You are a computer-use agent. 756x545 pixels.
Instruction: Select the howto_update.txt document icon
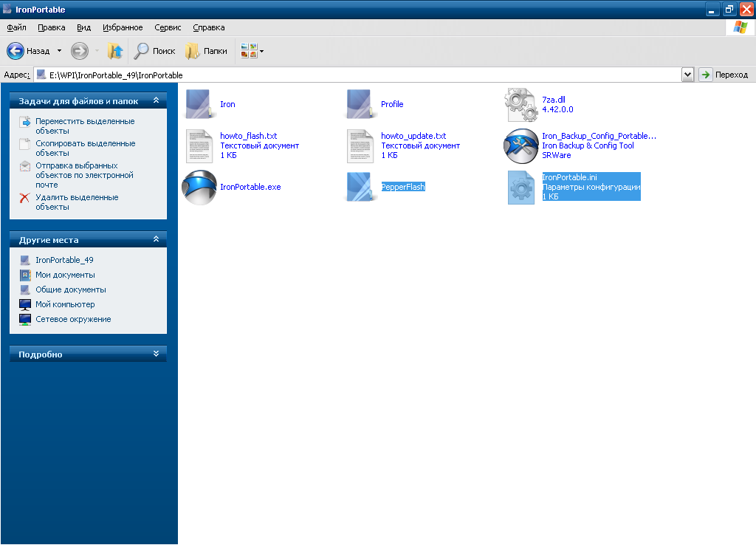(x=362, y=145)
